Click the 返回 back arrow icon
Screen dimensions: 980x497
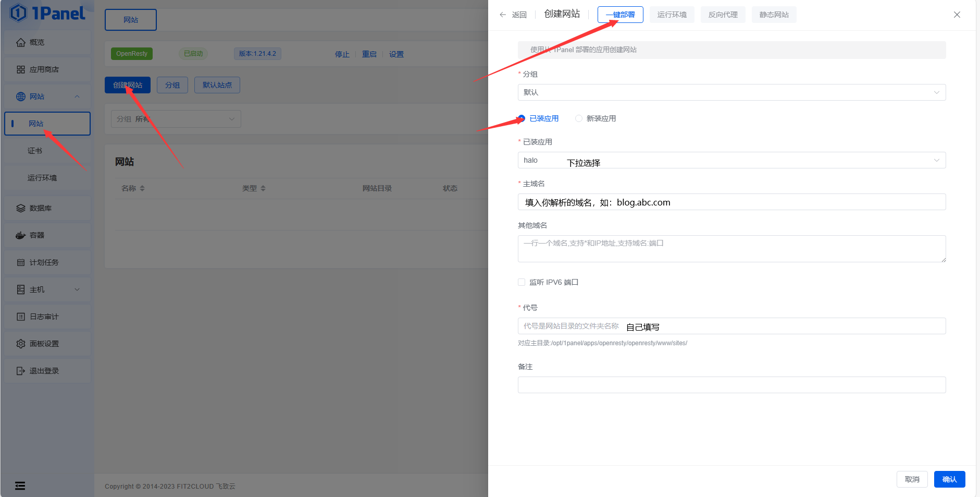click(503, 15)
